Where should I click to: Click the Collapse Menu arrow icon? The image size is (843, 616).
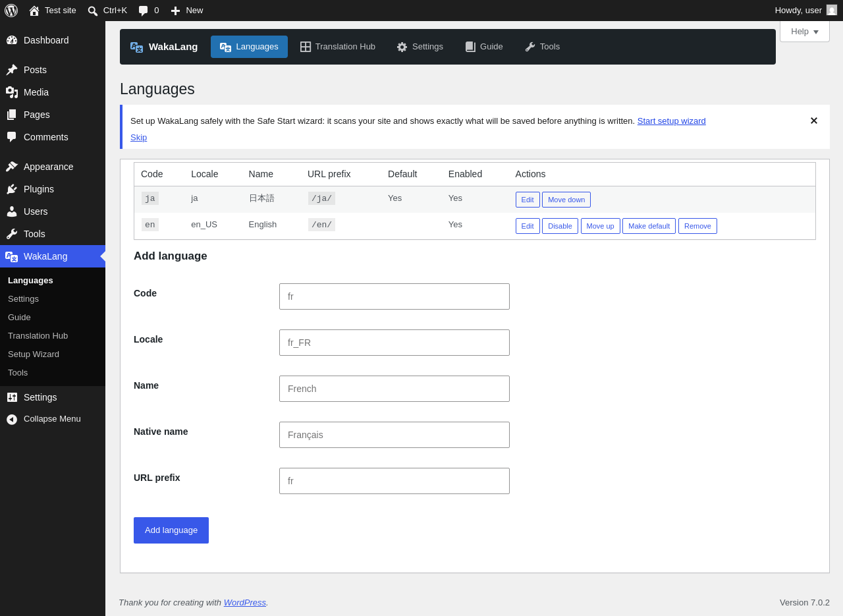pos(12,419)
